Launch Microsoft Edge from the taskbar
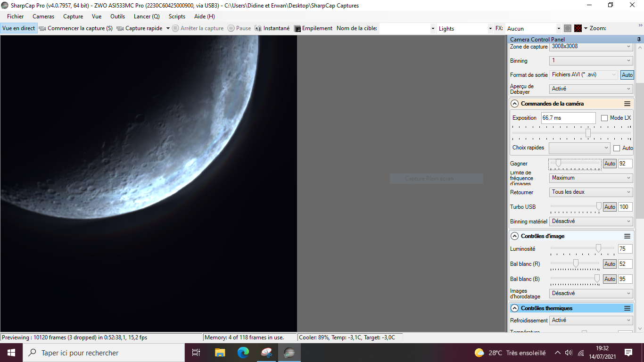 (243, 353)
